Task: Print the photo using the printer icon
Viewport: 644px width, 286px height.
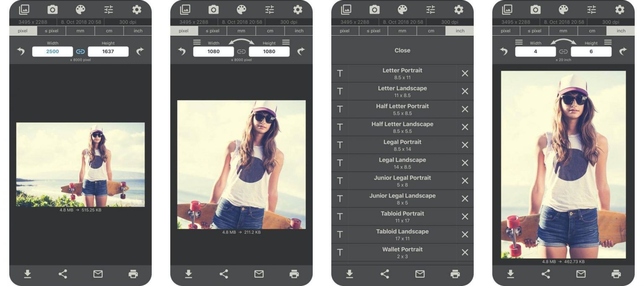Action: (x=133, y=274)
